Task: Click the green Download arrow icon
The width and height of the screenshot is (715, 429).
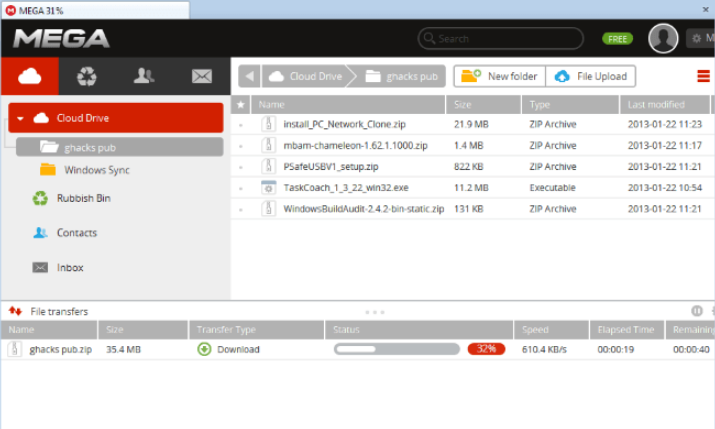Action: coord(204,349)
